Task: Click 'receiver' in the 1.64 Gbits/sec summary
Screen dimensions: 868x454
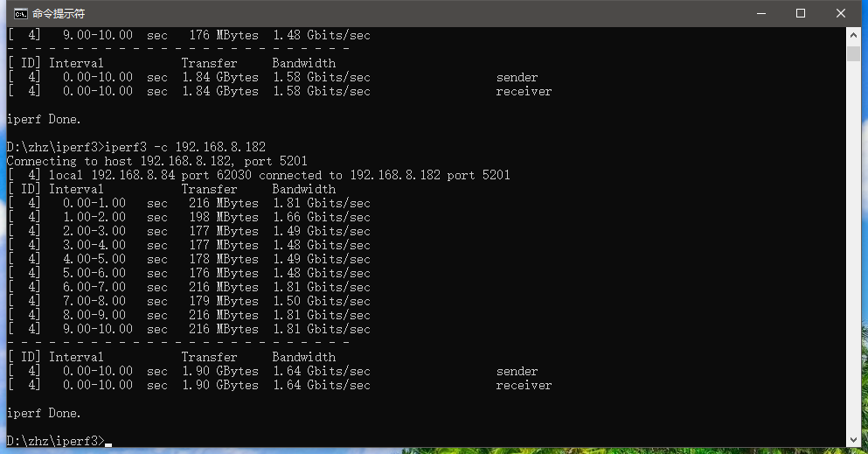Action: click(x=524, y=385)
